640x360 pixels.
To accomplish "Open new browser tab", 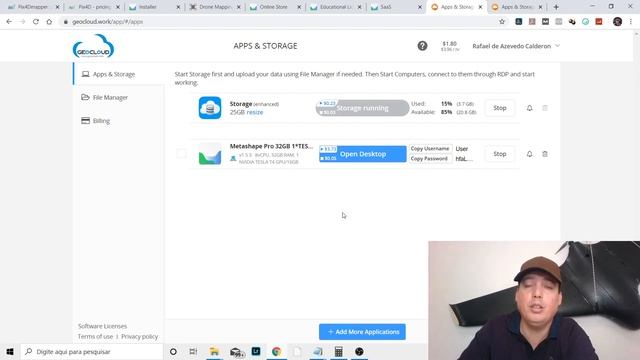I will pyautogui.click(x=556, y=7).
